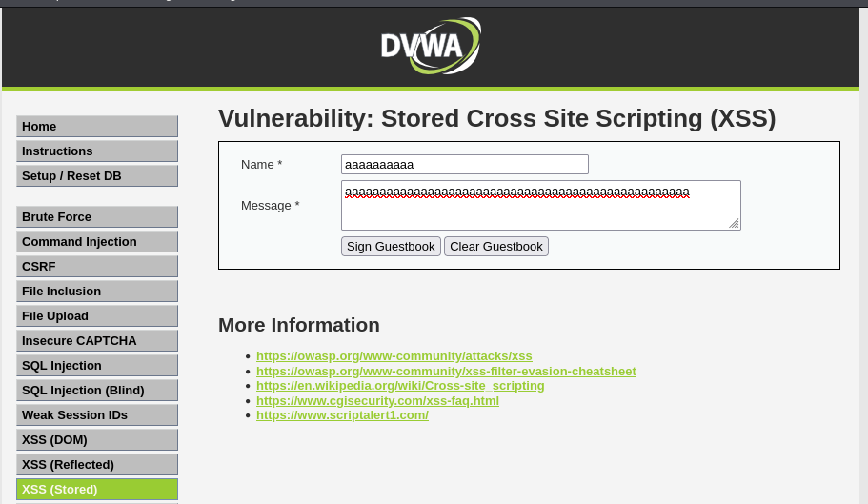Click the DVWA logo in the header

(431, 46)
